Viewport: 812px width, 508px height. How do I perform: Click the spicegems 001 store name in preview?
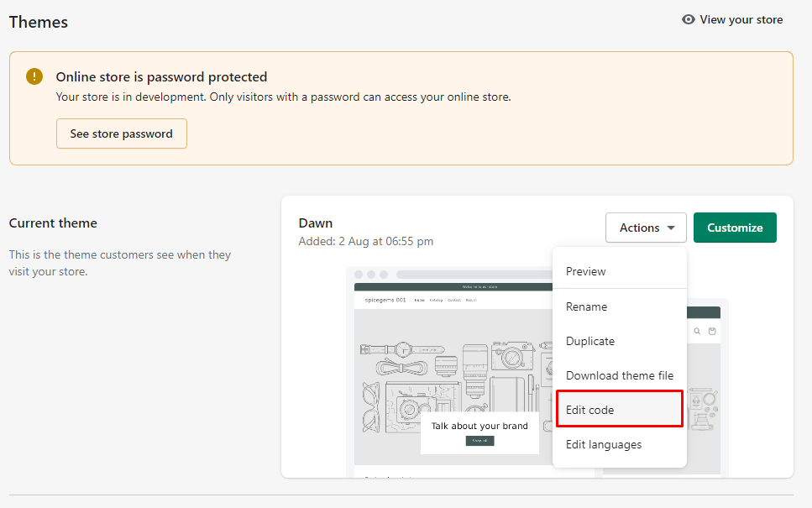point(385,300)
